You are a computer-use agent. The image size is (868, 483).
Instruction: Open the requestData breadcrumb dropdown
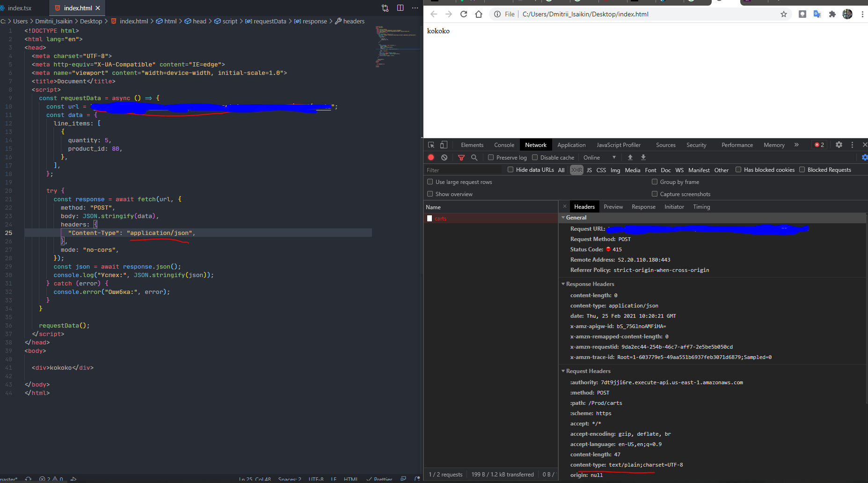[x=265, y=21]
